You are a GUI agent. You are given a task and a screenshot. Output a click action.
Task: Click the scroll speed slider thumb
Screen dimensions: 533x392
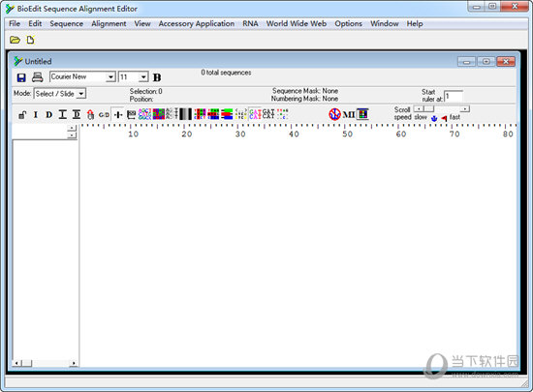tap(429, 109)
